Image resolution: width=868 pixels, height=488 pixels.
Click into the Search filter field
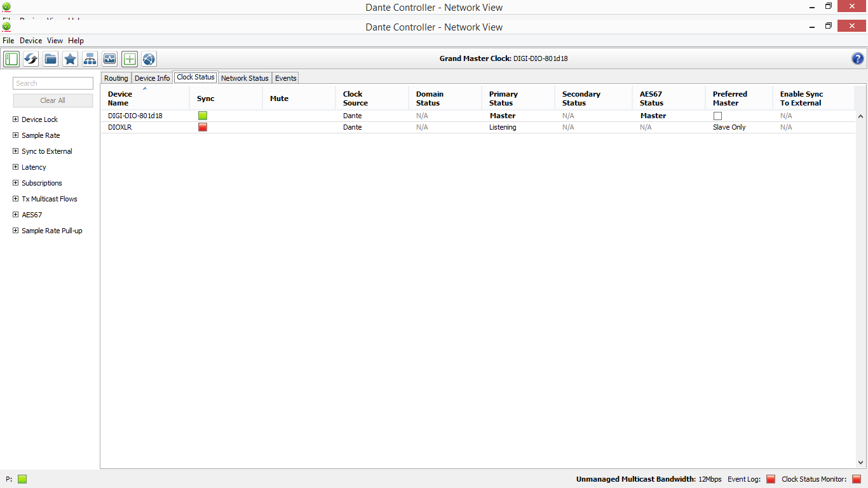(x=53, y=83)
